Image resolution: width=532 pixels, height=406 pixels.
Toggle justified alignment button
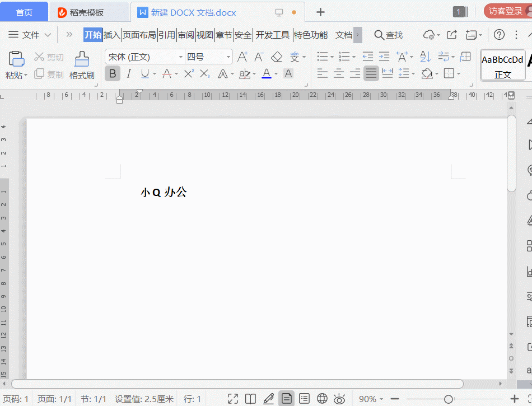(x=371, y=73)
